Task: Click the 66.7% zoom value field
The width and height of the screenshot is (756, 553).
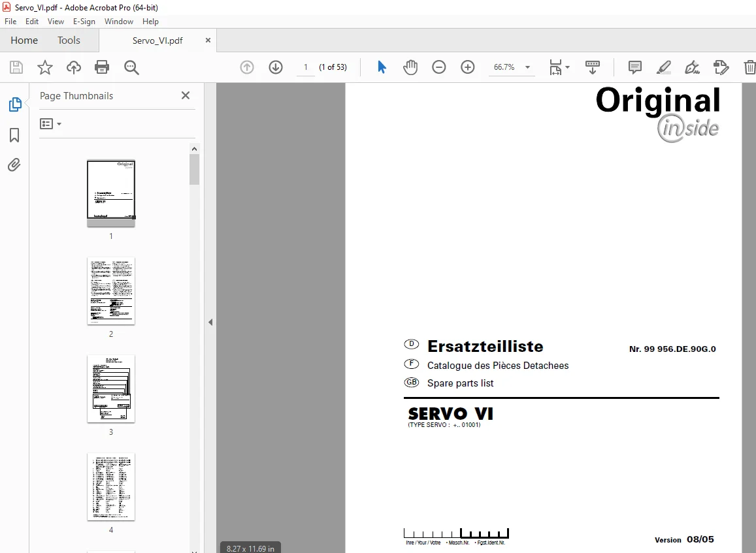Action: (x=504, y=67)
